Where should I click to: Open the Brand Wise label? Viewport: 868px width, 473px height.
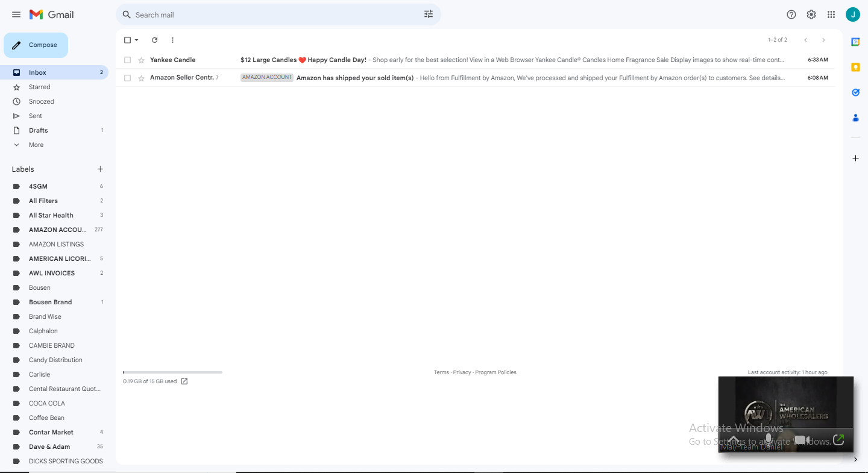54,316
